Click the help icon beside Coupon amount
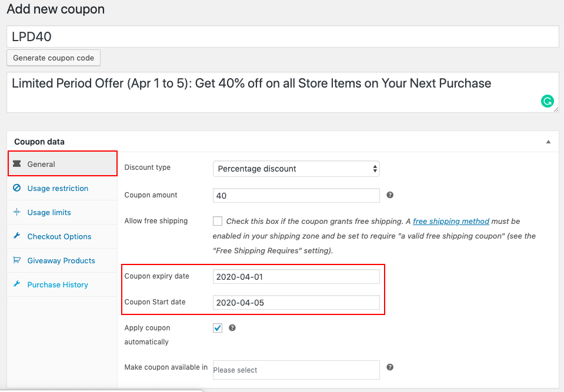564x392 pixels. 390,195
